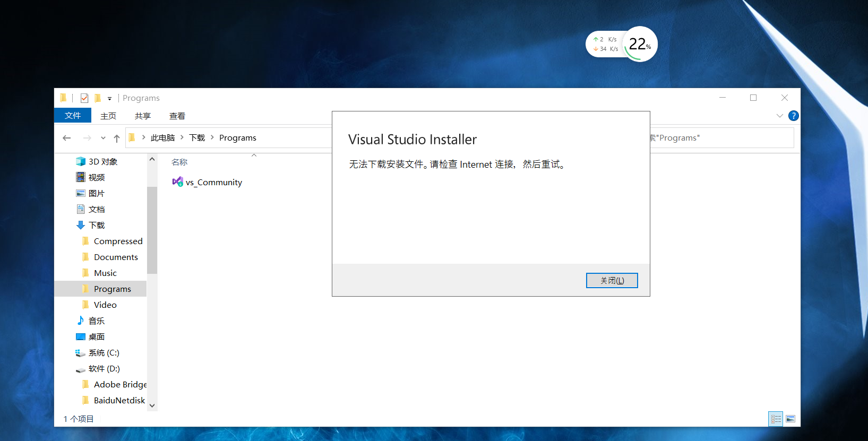Select the vs_Community file
The width and height of the screenshot is (868, 441).
click(207, 182)
